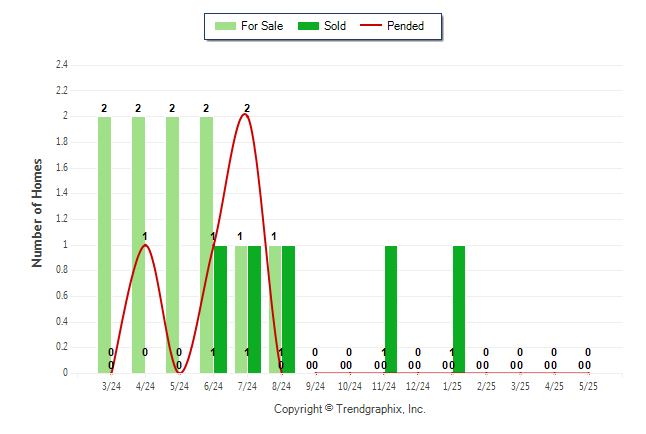This screenshot has width=646, height=434.
Task: Select the For Sale legend label
Action: [262, 26]
